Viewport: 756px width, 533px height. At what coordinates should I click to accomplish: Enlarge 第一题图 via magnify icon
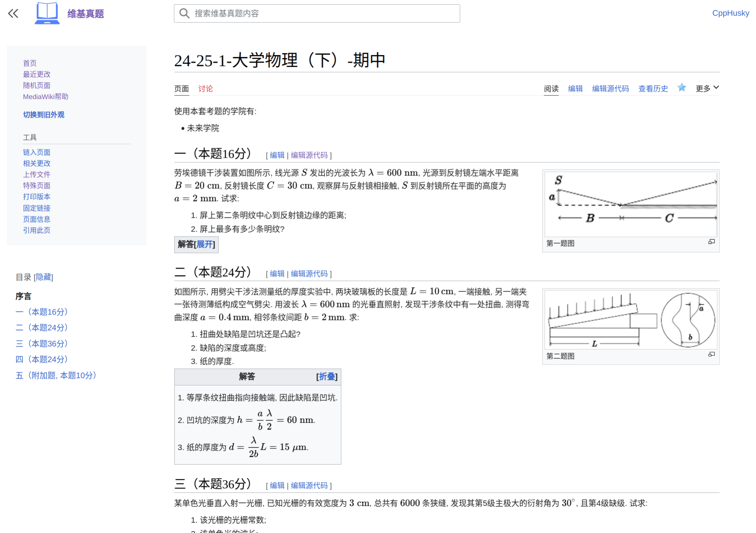click(x=711, y=242)
